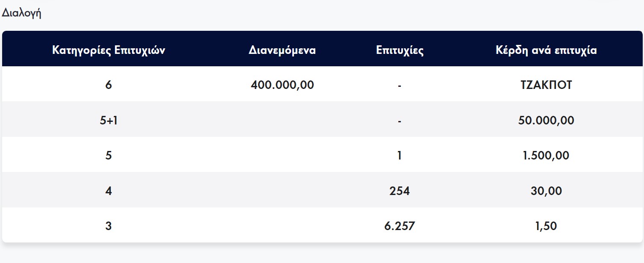Click the 30,00 winnings value
This screenshot has height=263, width=644.
click(x=546, y=190)
